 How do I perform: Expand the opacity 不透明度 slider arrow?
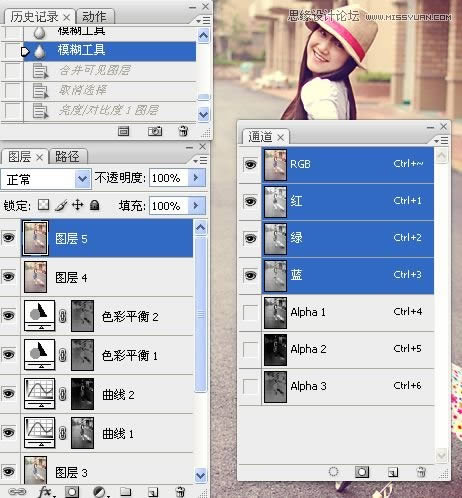196,178
